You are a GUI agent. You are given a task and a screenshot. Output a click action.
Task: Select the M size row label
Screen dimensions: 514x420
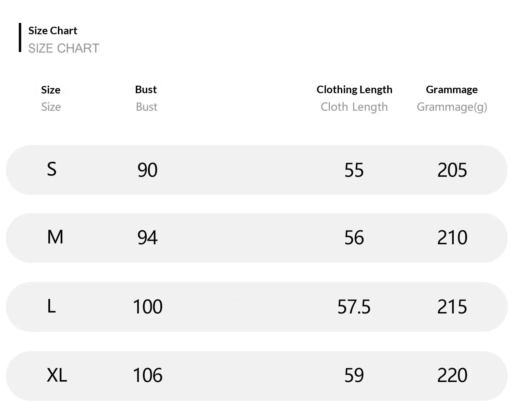click(55, 237)
